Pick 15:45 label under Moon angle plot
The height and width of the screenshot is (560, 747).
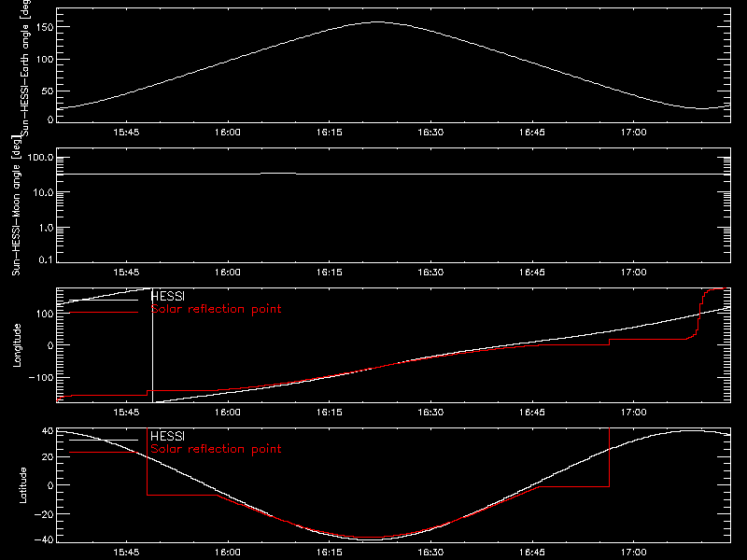click(x=126, y=273)
